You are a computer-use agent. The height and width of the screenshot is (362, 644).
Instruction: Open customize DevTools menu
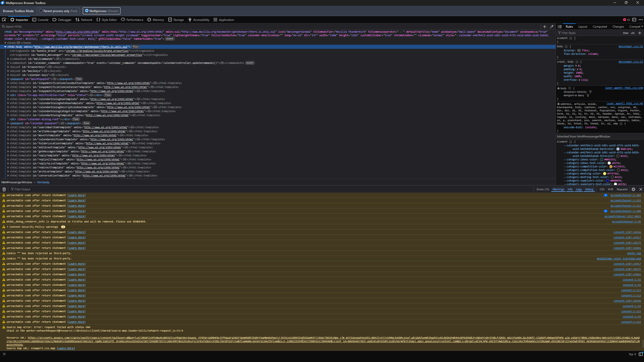click(641, 20)
